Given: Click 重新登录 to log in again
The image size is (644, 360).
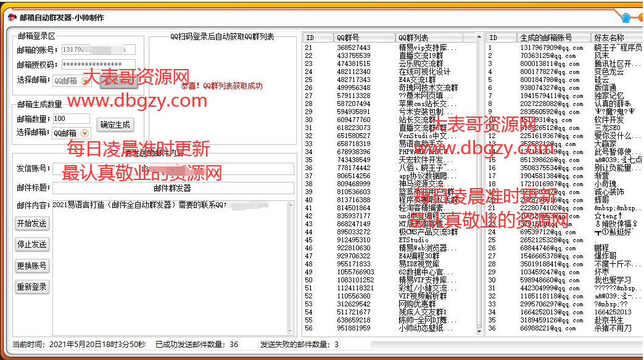Looking at the screenshot, I should 32,287.
